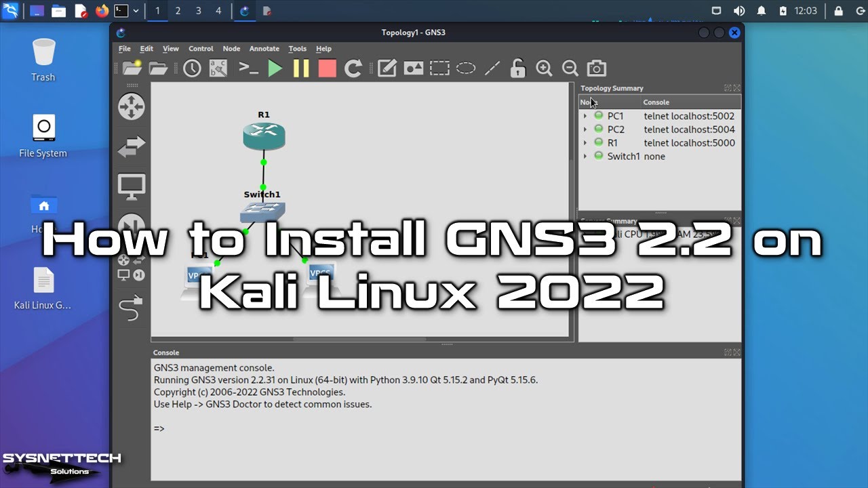Screen dimensions: 868x488
Task: Select the Draw line tool
Action: click(492, 68)
